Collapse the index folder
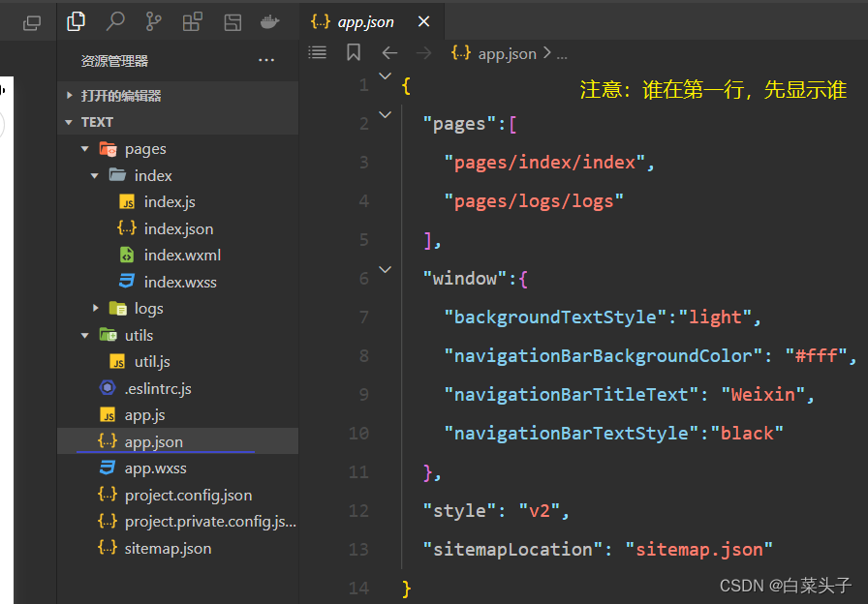 pos(95,175)
